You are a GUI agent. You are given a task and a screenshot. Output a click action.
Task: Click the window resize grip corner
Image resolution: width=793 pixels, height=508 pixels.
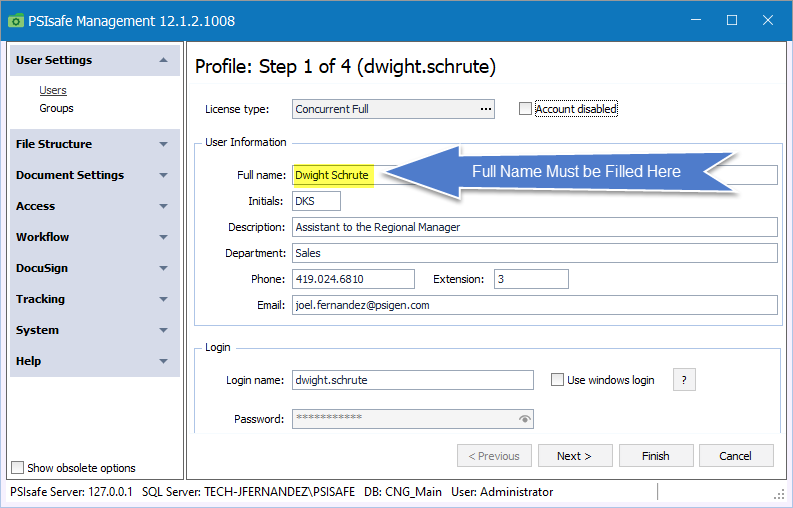point(779,495)
